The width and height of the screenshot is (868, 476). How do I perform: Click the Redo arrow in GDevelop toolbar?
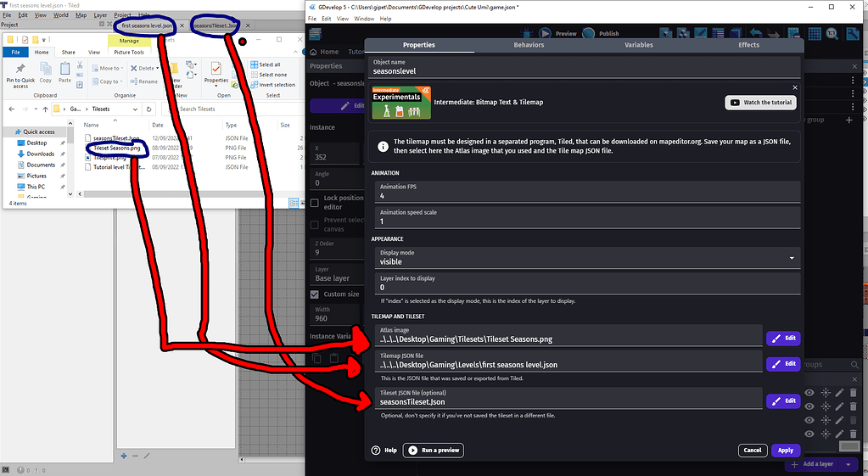coord(773,34)
